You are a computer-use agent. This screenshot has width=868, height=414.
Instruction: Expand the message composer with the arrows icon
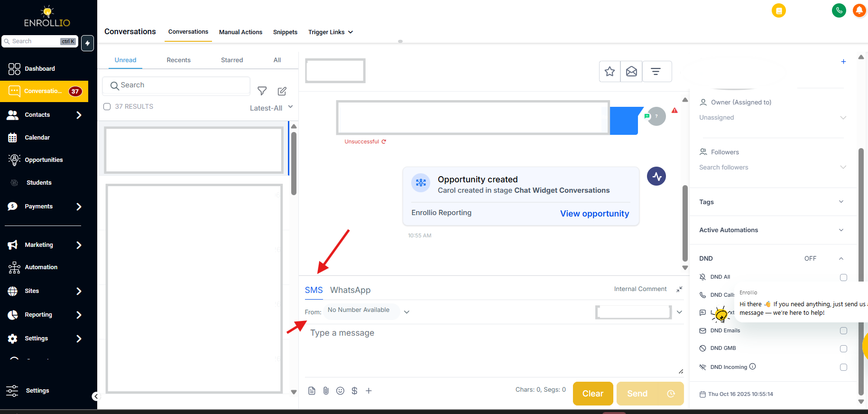tap(679, 289)
